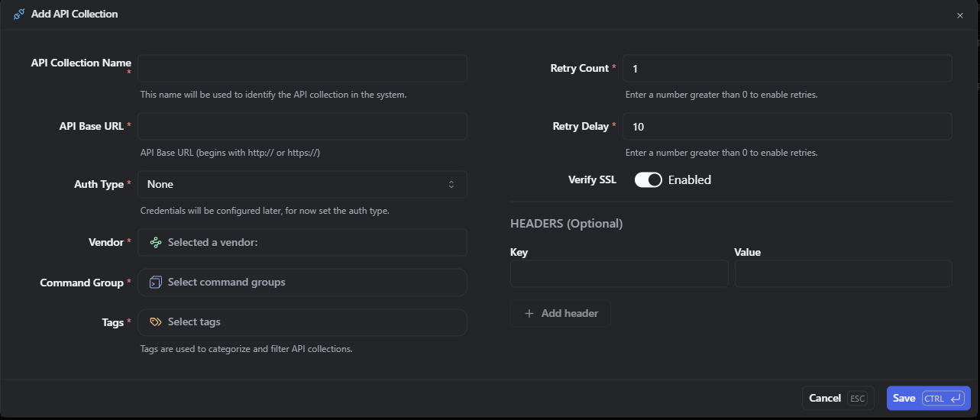Image resolution: width=980 pixels, height=420 pixels.
Task: Open the Vendor selector
Action: [x=302, y=242]
